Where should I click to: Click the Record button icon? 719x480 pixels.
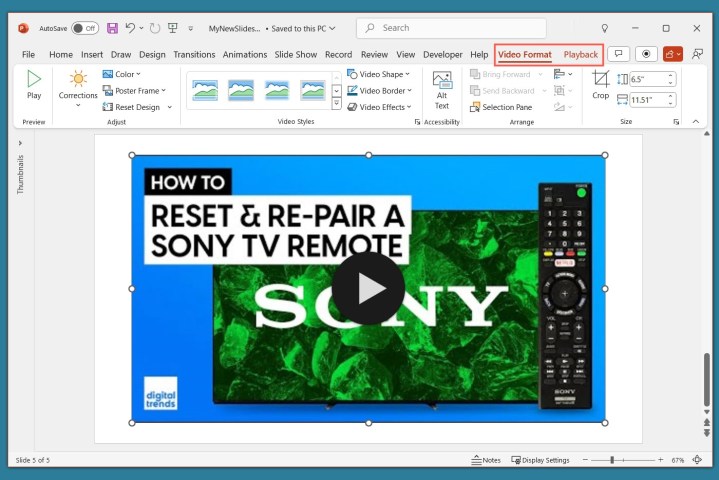pyautogui.click(x=646, y=54)
